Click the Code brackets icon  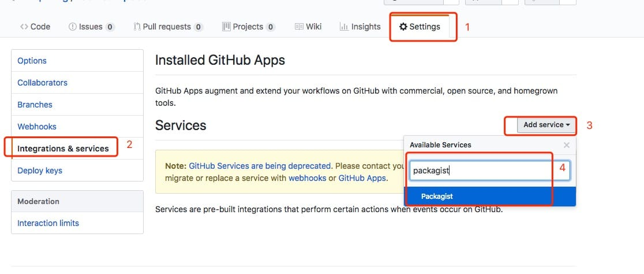(x=24, y=27)
